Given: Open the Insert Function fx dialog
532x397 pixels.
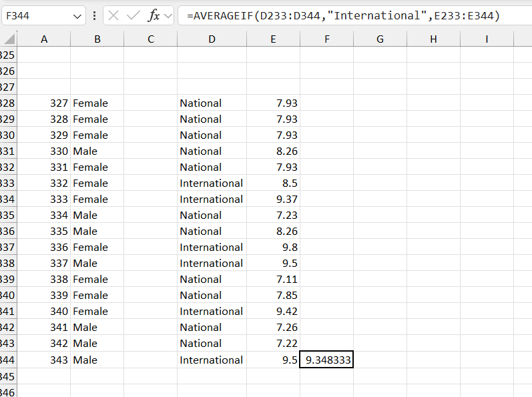Looking at the screenshot, I should click(154, 15).
